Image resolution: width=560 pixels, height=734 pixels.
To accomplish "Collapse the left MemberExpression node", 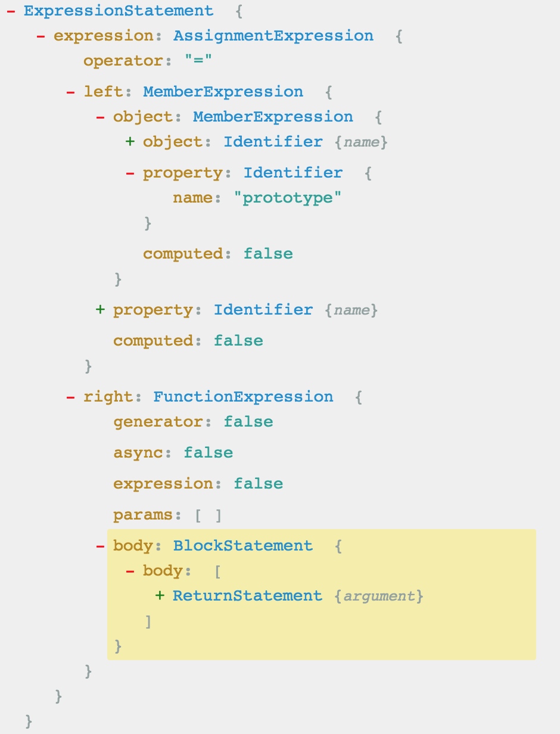I will point(70,92).
